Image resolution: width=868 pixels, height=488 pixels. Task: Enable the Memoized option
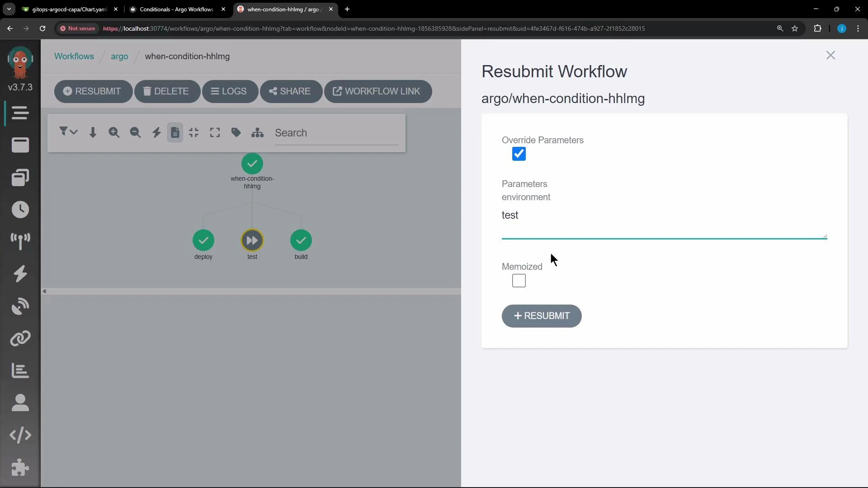[x=519, y=281]
